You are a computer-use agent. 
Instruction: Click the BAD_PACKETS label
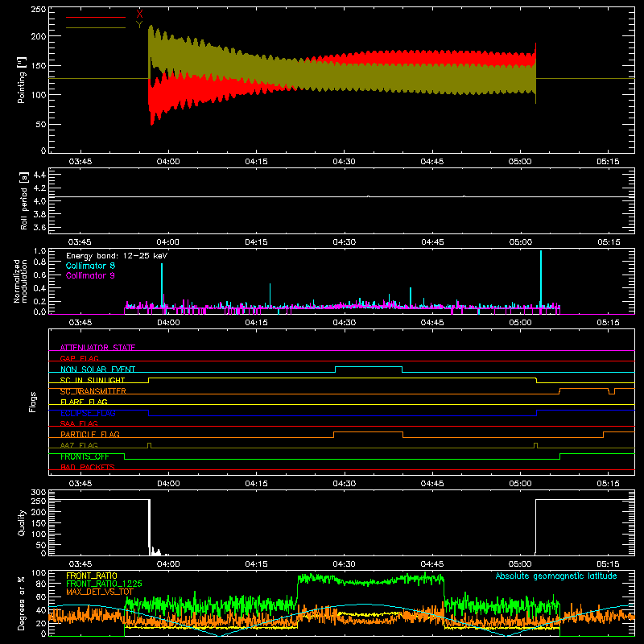pyautogui.click(x=88, y=467)
